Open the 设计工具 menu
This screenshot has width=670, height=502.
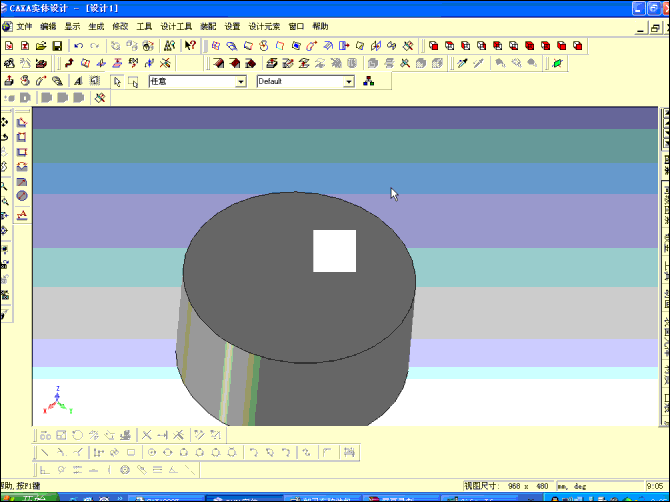coord(176,26)
